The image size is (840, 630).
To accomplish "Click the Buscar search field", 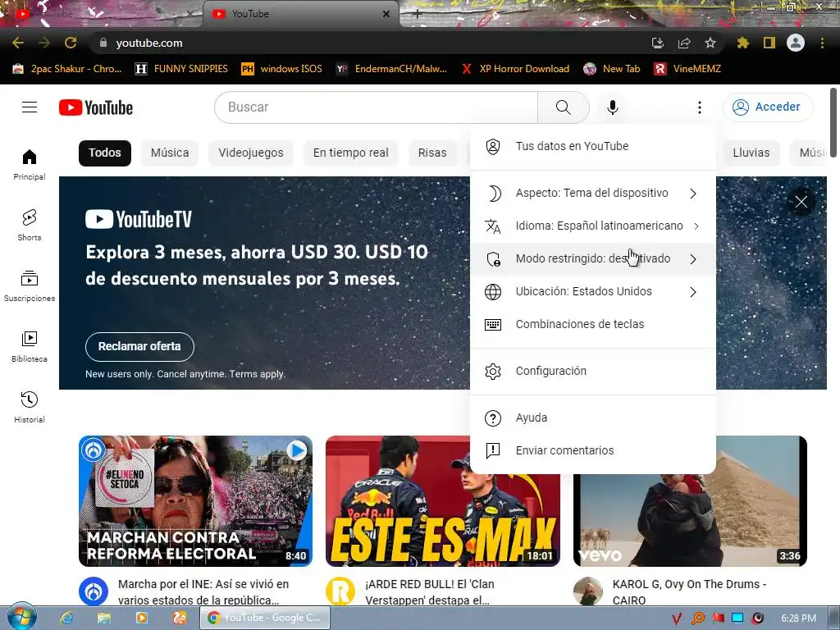I will pos(376,107).
